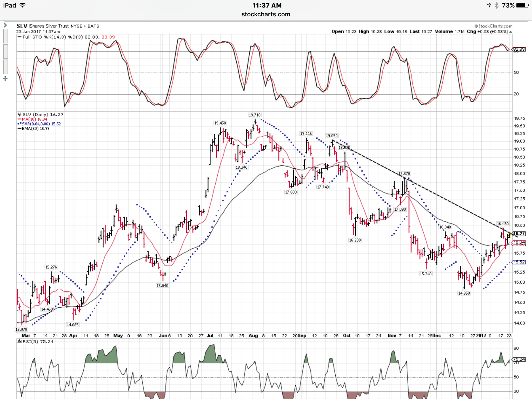Expand the sidebar using the chevron arrow
The width and height of the screenshot is (532, 399).
[5, 25]
